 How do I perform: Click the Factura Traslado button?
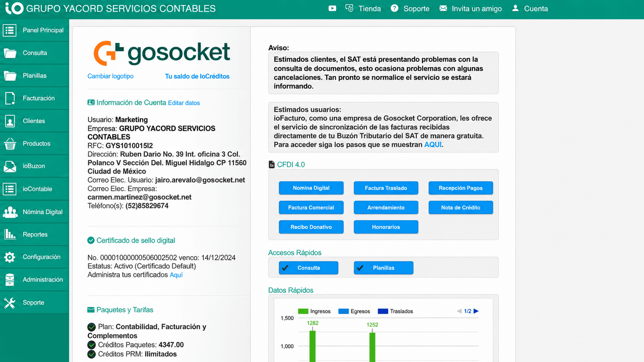click(x=386, y=188)
